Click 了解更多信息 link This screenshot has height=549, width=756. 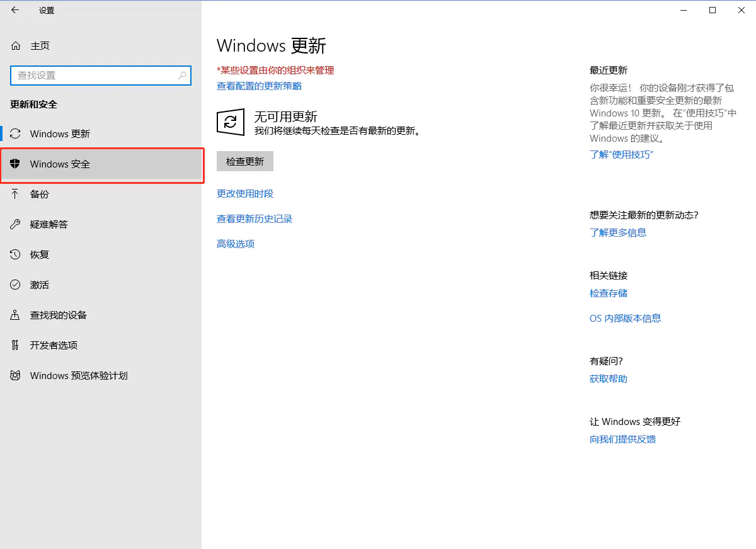[x=618, y=233]
